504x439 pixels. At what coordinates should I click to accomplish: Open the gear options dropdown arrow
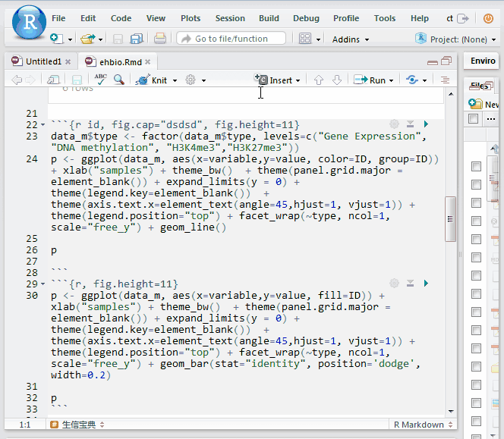203,80
